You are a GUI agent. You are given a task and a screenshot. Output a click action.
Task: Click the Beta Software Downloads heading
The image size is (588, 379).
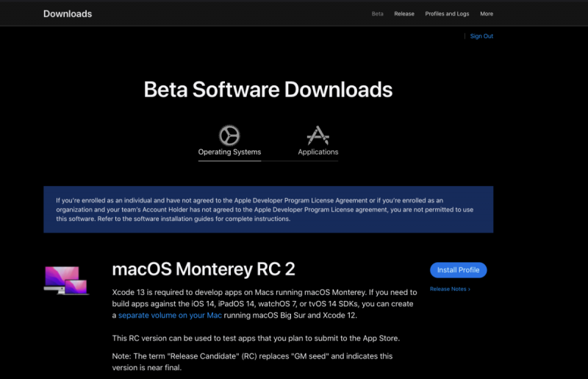coord(268,90)
